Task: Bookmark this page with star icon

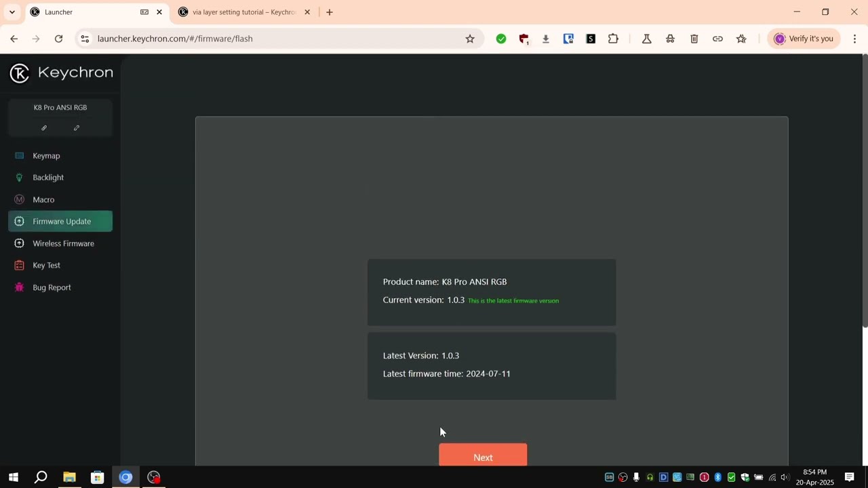Action: [470, 39]
